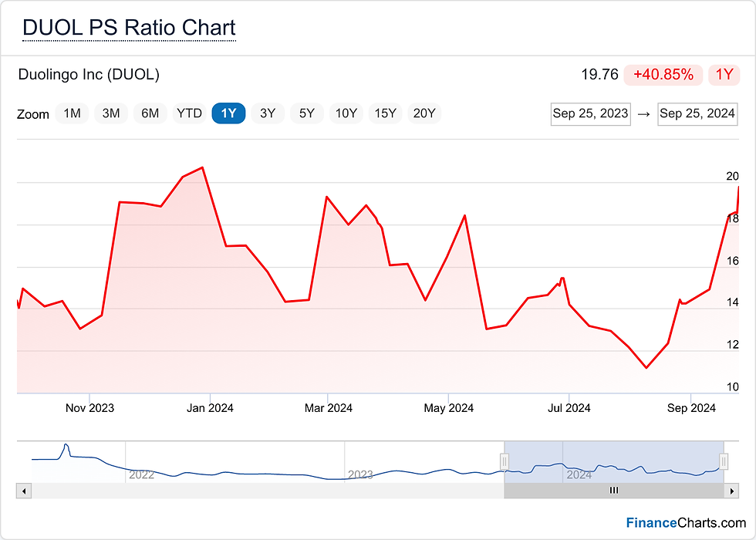Click the 2022 label in navigator
This screenshot has width=756, height=540.
pyautogui.click(x=141, y=475)
